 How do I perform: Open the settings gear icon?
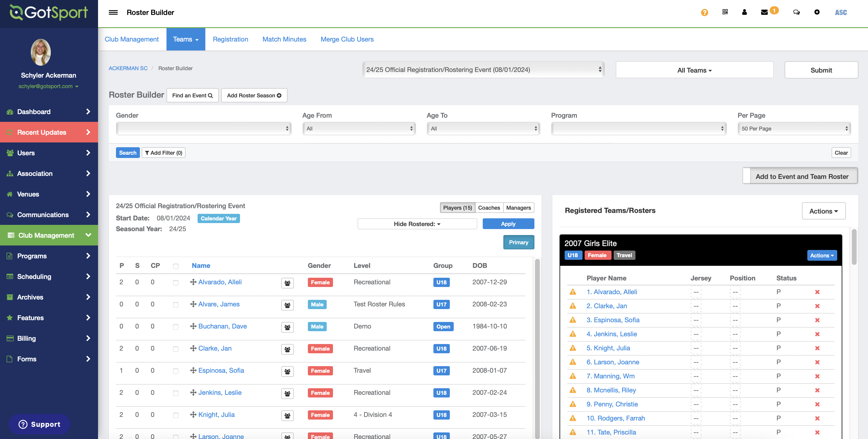tap(817, 12)
